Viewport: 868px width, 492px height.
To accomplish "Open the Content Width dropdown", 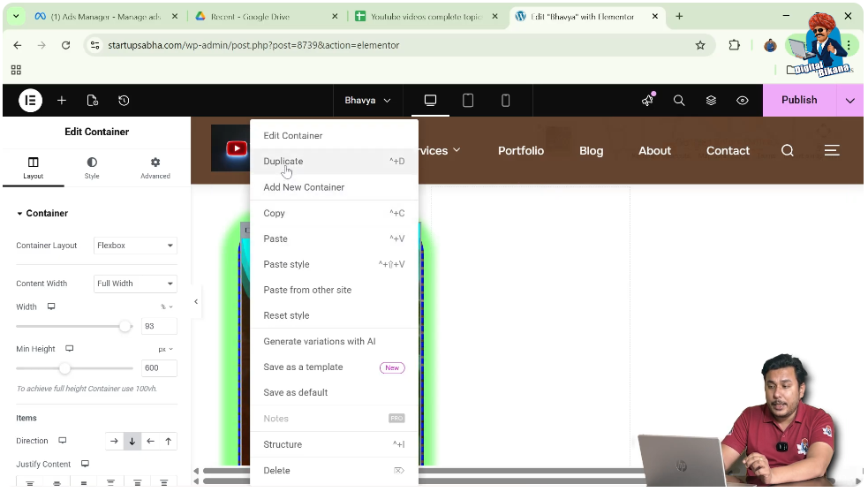I will [135, 284].
